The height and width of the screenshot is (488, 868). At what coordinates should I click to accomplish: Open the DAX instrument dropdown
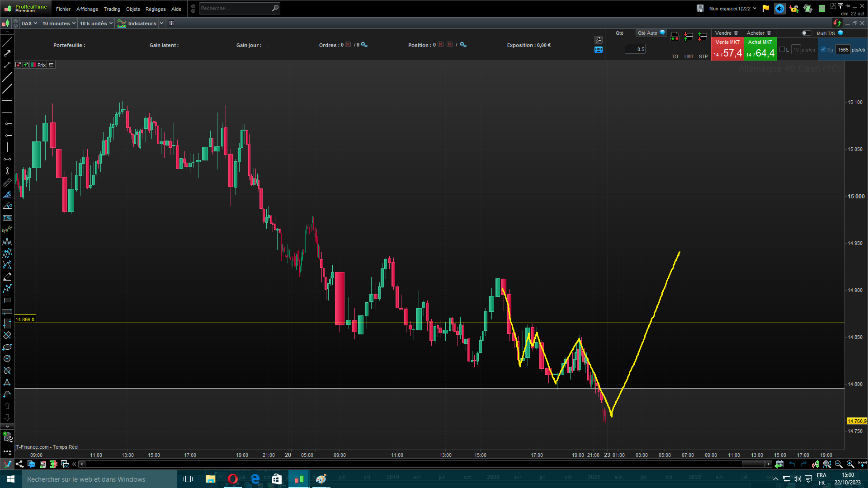click(x=29, y=23)
